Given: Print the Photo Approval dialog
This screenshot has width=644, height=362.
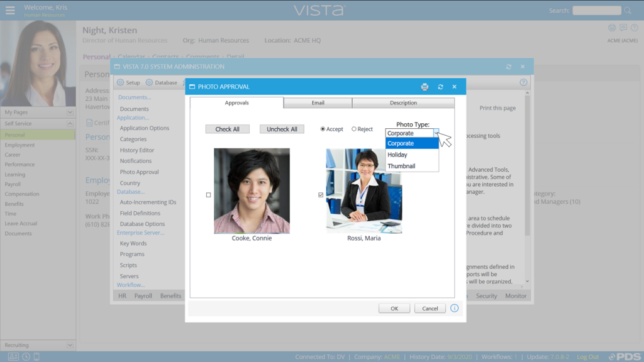Looking at the screenshot, I should tap(425, 87).
